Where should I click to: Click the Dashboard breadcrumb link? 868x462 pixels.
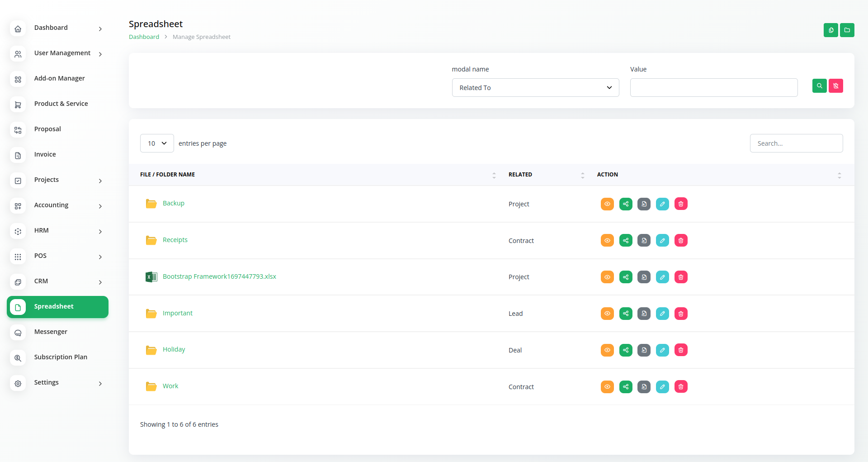[144, 37]
